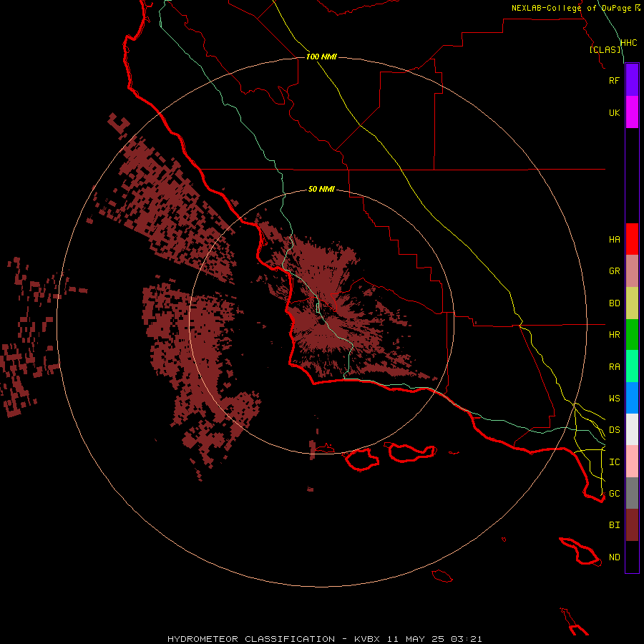Image resolution: width=644 pixels, height=644 pixels.
Task: Click the RF legend label
Action: click(614, 80)
